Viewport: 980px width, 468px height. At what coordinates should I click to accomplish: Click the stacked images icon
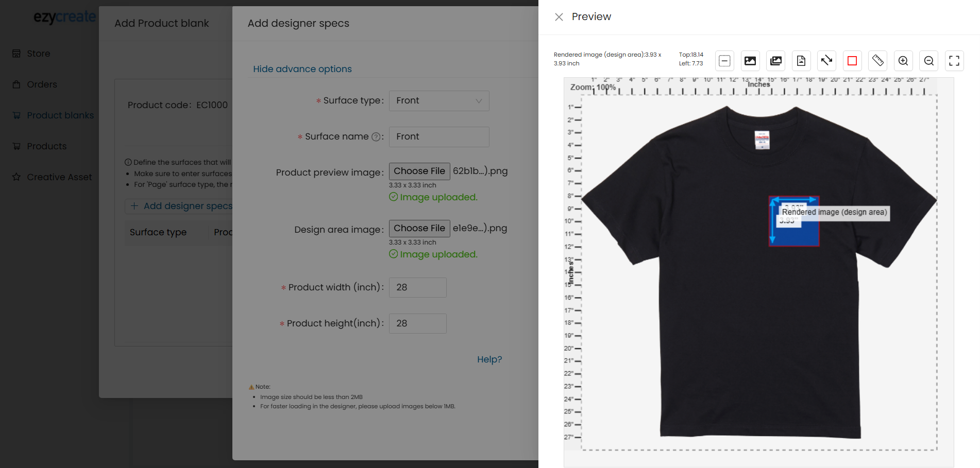[x=775, y=61]
